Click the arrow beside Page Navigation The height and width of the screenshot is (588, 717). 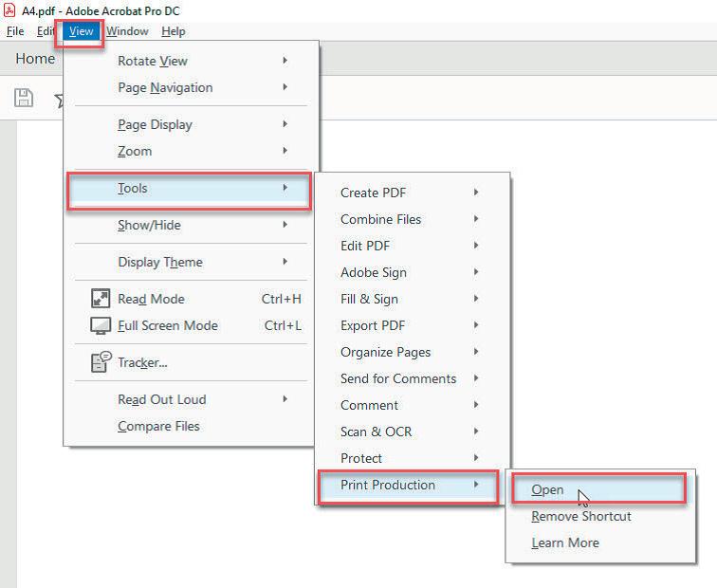pos(285,87)
